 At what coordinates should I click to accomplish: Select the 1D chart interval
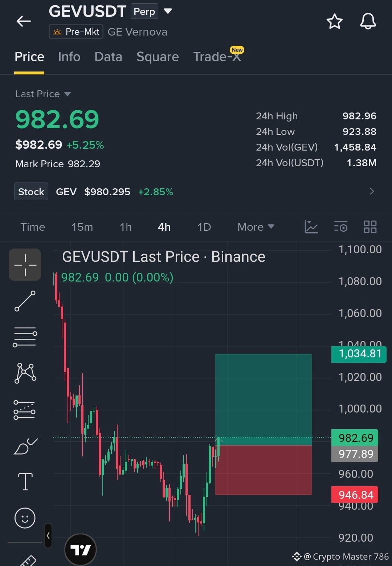[204, 227]
